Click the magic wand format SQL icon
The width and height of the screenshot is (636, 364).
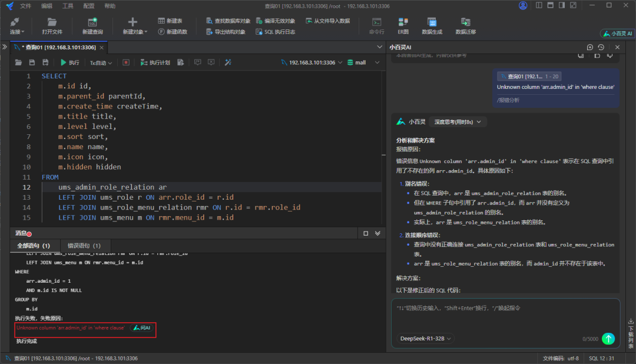coord(228,62)
